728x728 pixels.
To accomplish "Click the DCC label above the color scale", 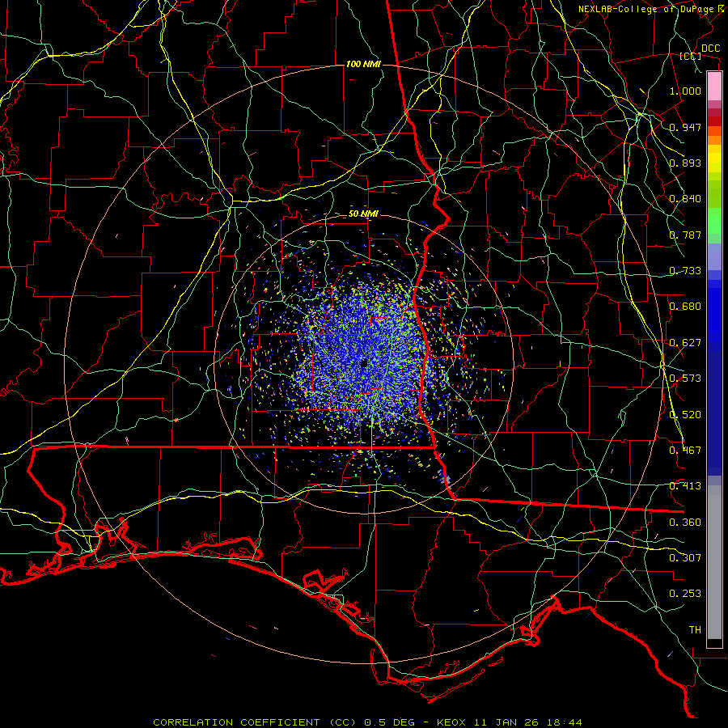I will pyautogui.click(x=711, y=49).
